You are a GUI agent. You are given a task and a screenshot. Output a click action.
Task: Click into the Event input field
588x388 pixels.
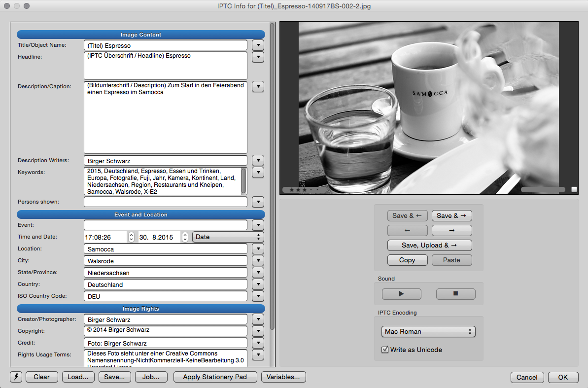pos(165,225)
